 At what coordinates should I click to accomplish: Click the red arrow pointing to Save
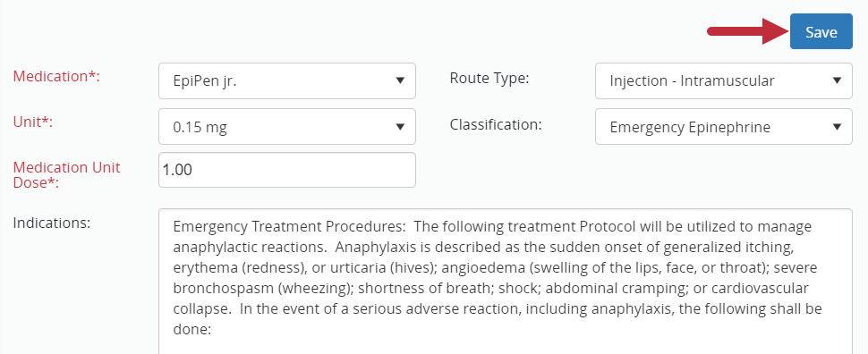point(748,31)
